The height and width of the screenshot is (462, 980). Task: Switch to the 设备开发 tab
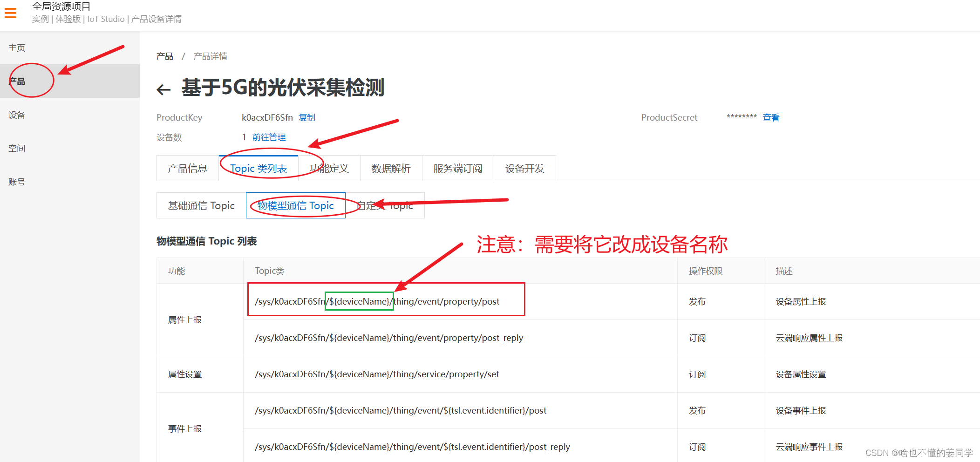pyautogui.click(x=524, y=168)
